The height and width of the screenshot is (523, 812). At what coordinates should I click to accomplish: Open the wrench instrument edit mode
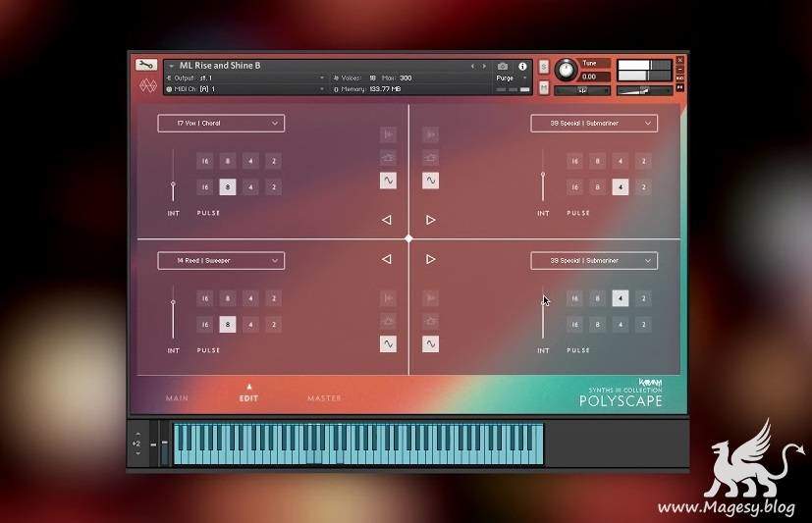tap(146, 65)
